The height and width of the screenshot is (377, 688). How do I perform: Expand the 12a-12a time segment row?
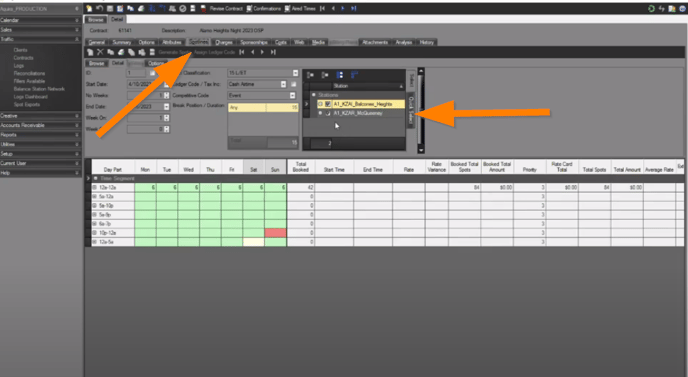[x=94, y=187]
